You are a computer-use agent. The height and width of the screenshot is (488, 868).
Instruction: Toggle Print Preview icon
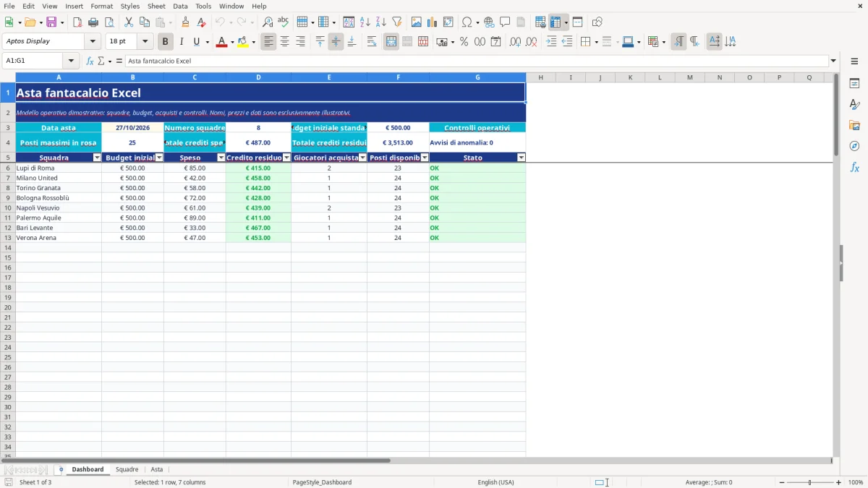[109, 22]
